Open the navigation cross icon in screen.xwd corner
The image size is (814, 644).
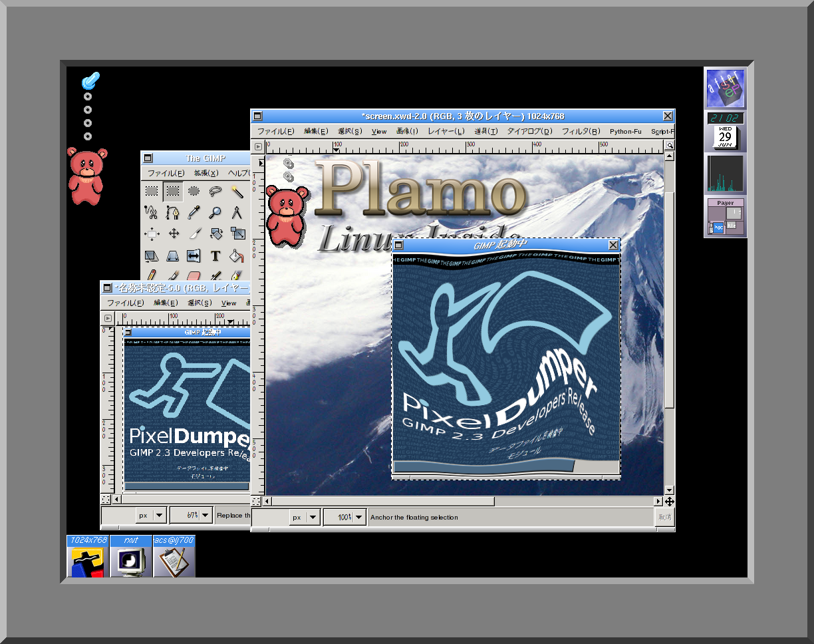tap(670, 501)
